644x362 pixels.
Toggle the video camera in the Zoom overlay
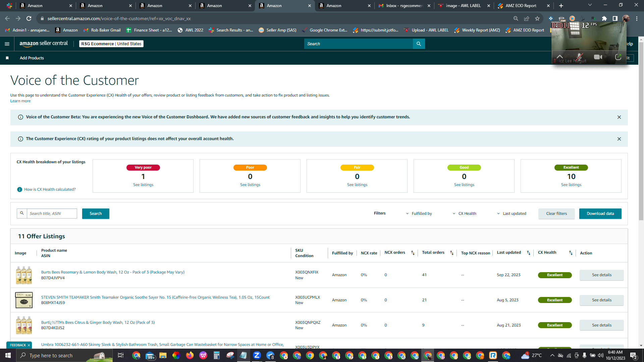598,57
